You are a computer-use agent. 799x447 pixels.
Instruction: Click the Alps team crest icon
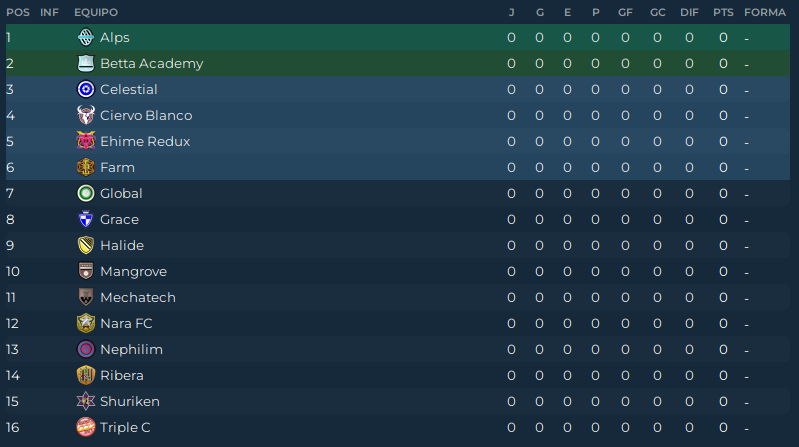point(86,38)
